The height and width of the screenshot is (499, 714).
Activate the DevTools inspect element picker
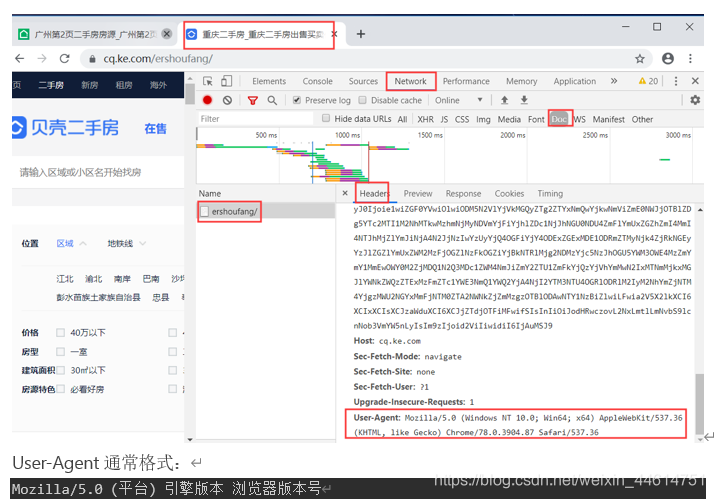pos(208,81)
